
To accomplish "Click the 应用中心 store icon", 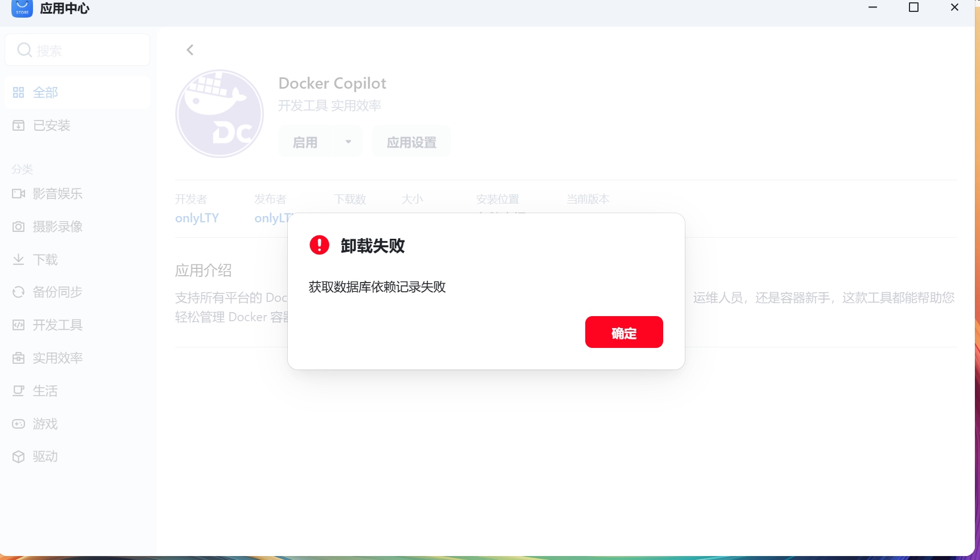I will click(22, 8).
